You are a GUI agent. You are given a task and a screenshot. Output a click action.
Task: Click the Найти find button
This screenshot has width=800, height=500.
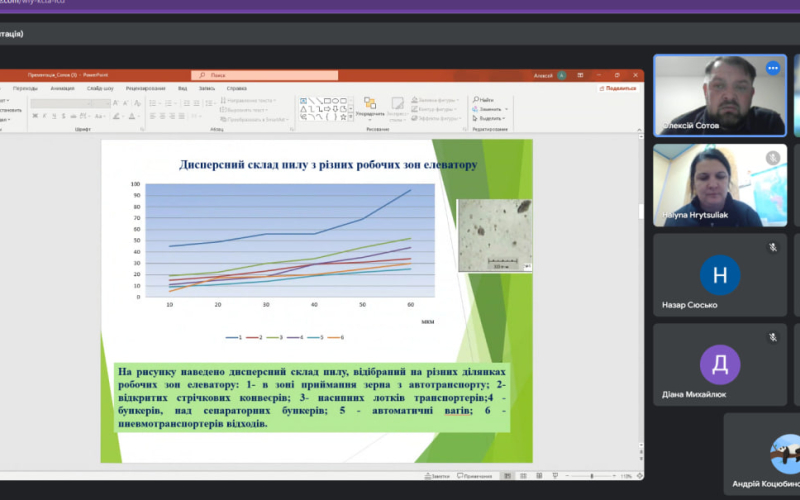pyautogui.click(x=483, y=100)
